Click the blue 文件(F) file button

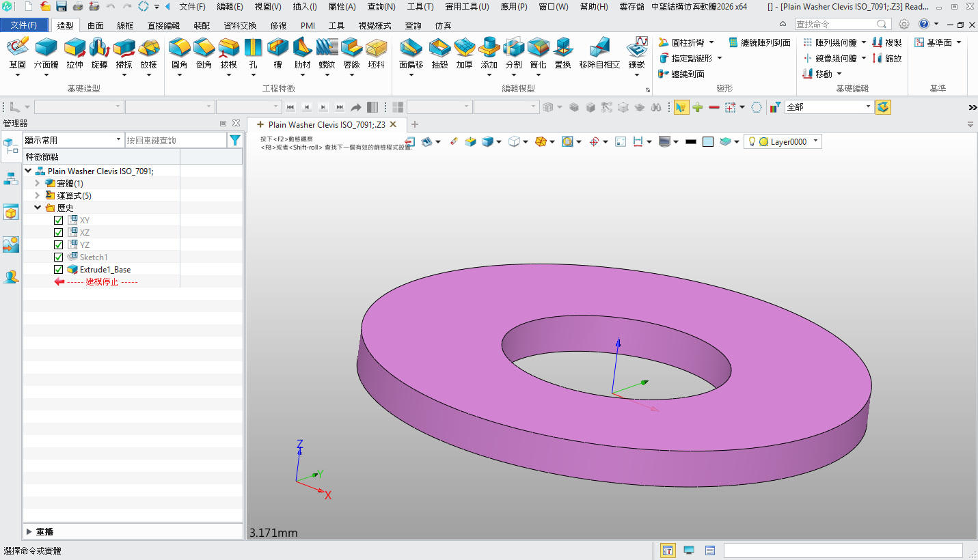(24, 25)
